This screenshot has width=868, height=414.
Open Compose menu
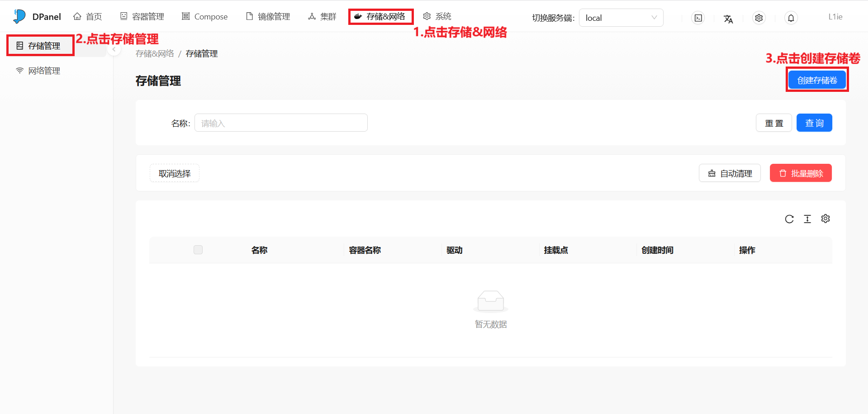[204, 17]
